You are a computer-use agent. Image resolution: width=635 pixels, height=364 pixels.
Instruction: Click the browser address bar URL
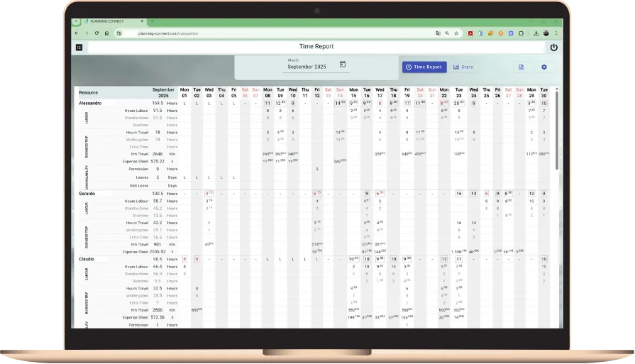click(x=167, y=33)
